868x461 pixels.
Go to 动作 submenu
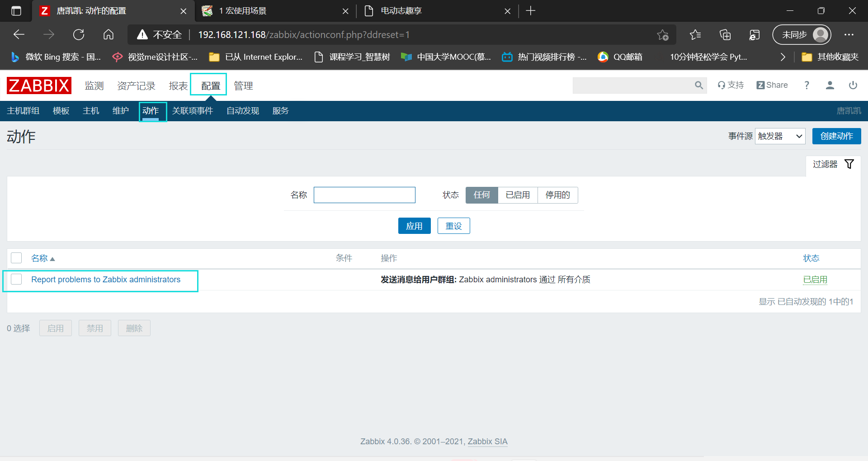click(151, 111)
